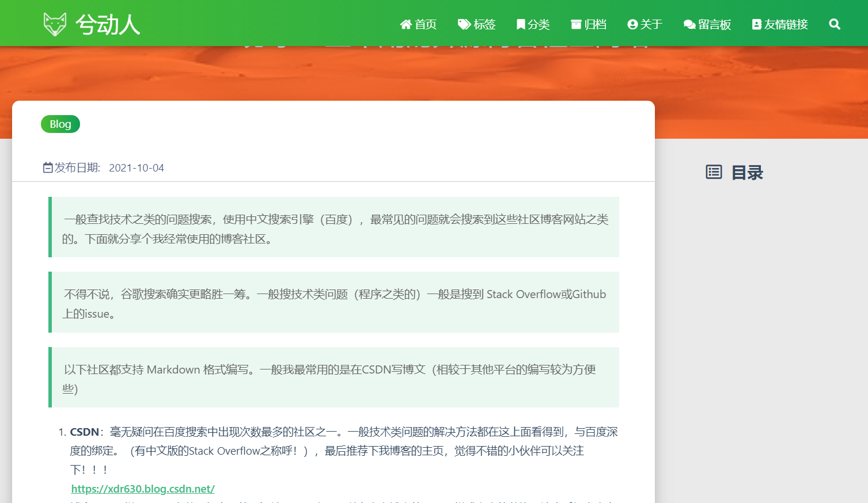This screenshot has width=868, height=503.
Task: Open search with the magnifier icon
Action: coord(835,24)
